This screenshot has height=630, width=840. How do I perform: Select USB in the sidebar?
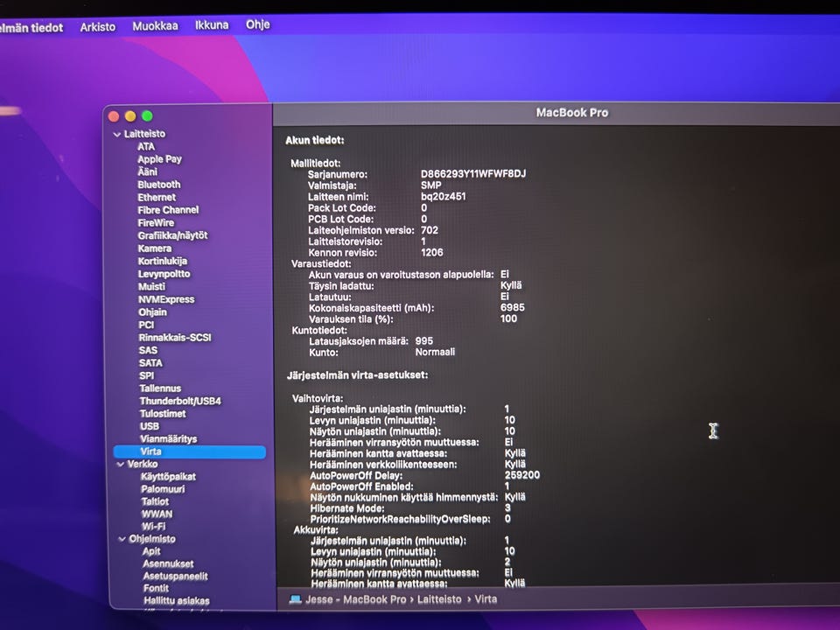click(150, 426)
